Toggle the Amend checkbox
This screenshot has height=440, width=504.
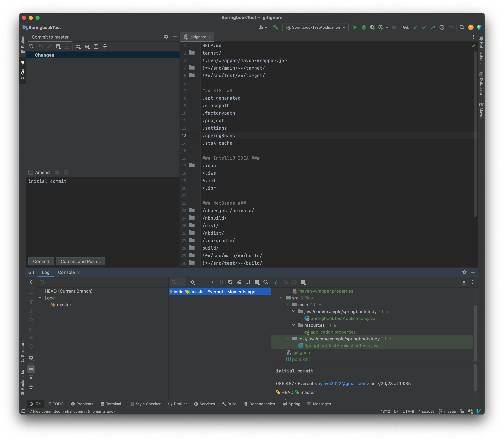(x=31, y=172)
